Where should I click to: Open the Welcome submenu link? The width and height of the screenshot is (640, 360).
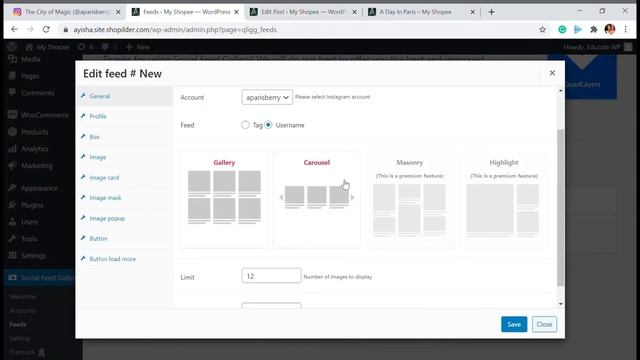(22, 297)
